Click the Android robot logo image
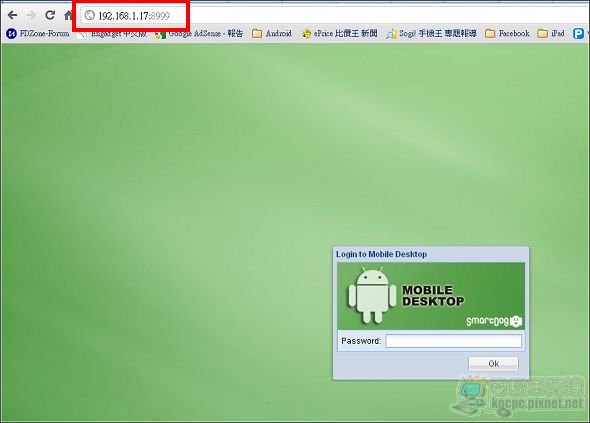This screenshot has width=590, height=423. pyautogui.click(x=372, y=295)
